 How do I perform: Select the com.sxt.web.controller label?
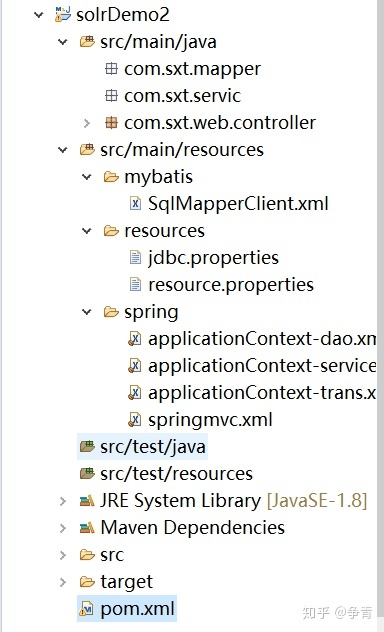(220, 123)
